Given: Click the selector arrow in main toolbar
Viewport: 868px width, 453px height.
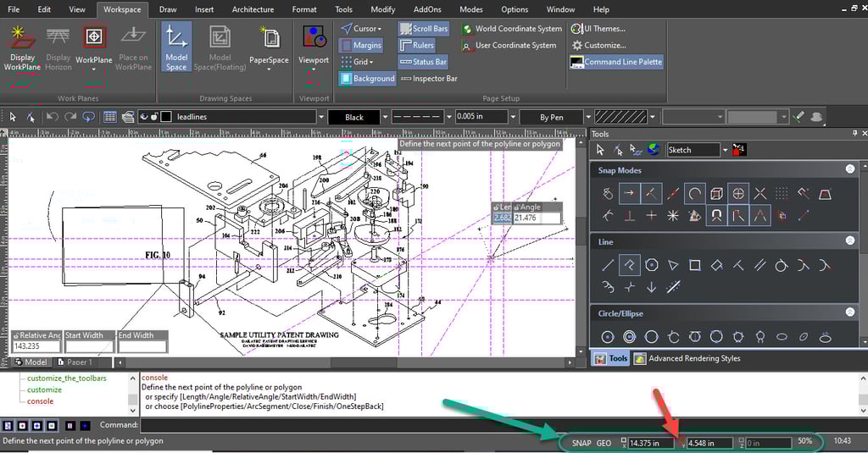Looking at the screenshot, I should [13, 117].
